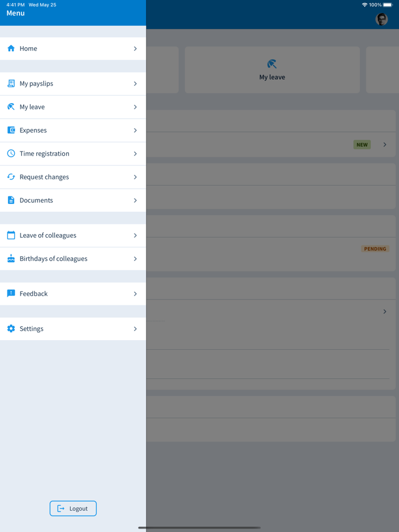Select Feedback menu item
The height and width of the screenshot is (532, 399).
[73, 293]
